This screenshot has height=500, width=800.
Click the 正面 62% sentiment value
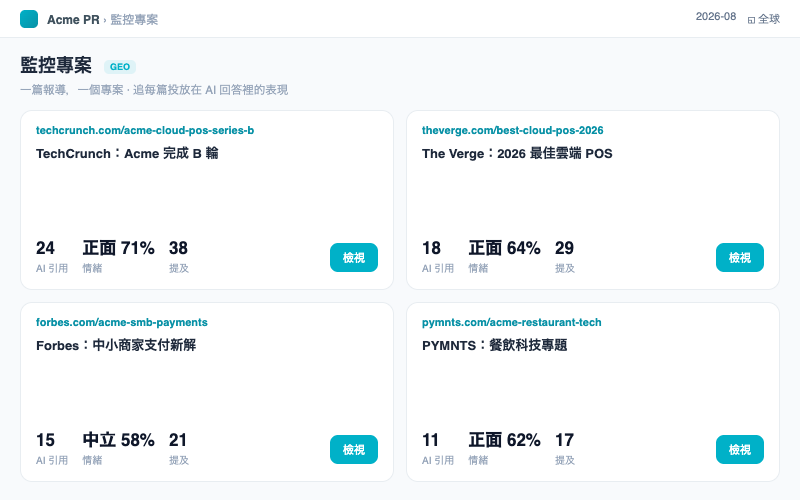tap(505, 440)
